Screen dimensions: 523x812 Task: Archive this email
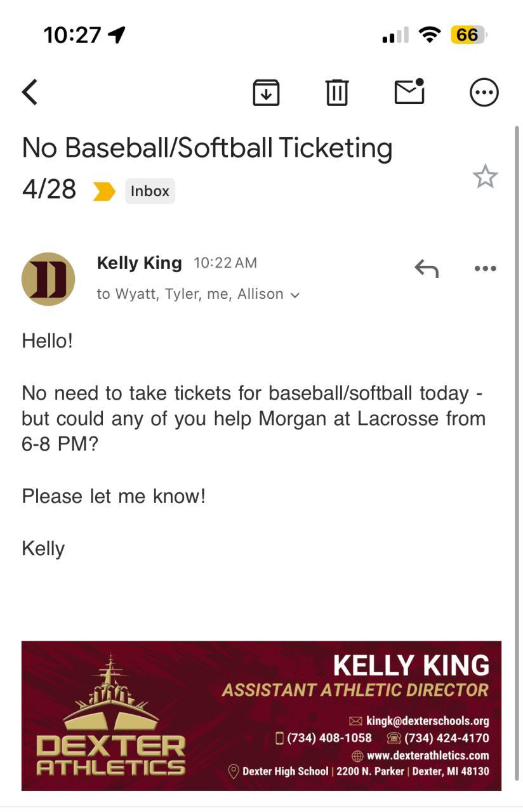tap(266, 93)
